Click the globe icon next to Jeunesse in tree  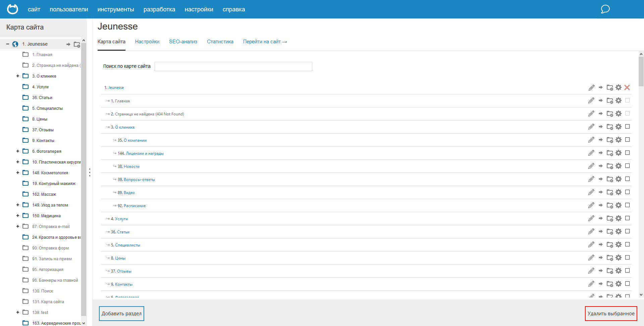[x=15, y=44]
